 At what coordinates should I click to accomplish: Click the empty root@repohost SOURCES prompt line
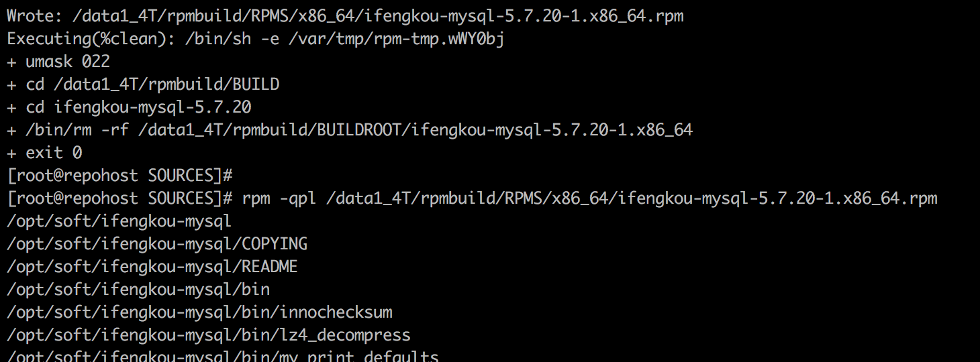point(119,176)
